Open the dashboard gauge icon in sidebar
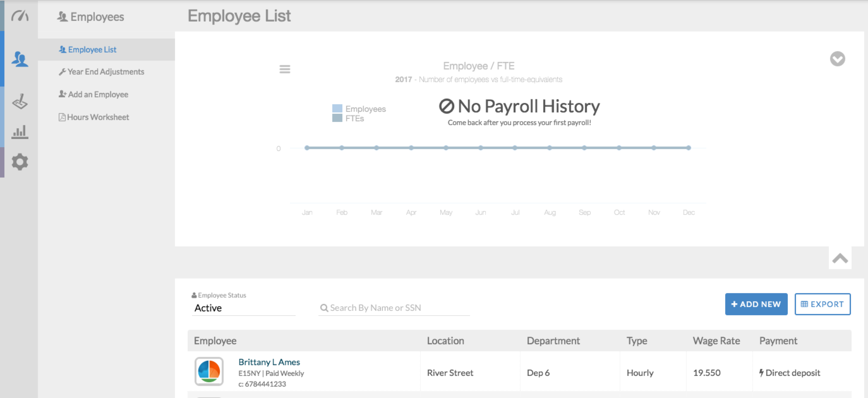This screenshot has width=868, height=398. pyautogui.click(x=20, y=16)
